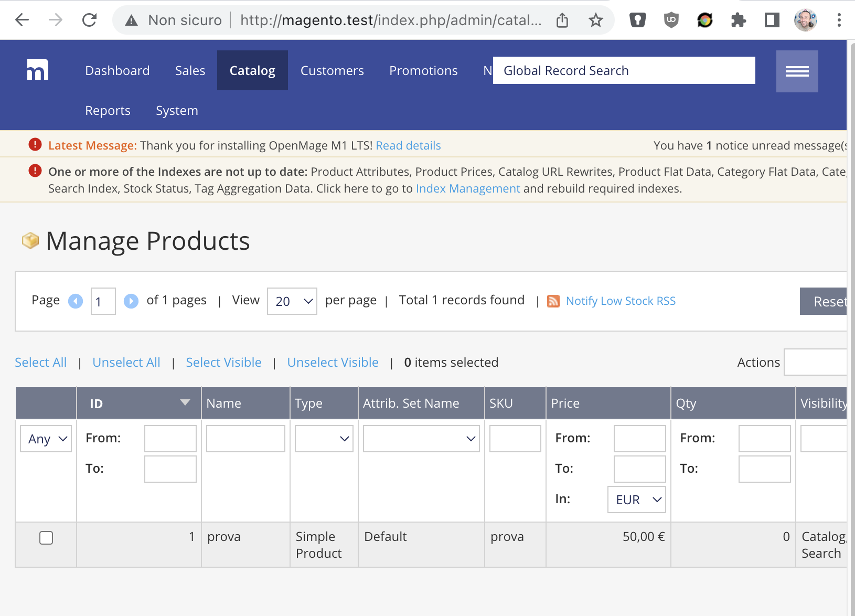This screenshot has height=616, width=855.
Task: Reload the browser page
Action: click(90, 20)
